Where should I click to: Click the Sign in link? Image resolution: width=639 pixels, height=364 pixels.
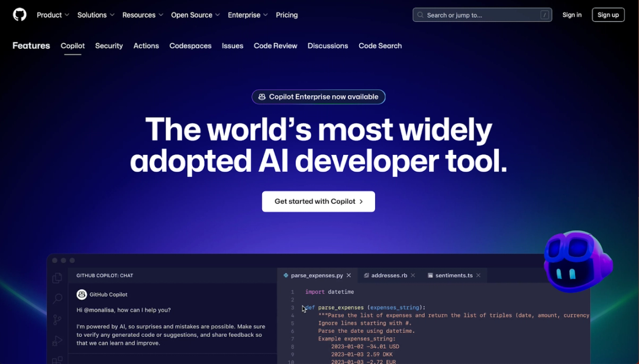[572, 15]
